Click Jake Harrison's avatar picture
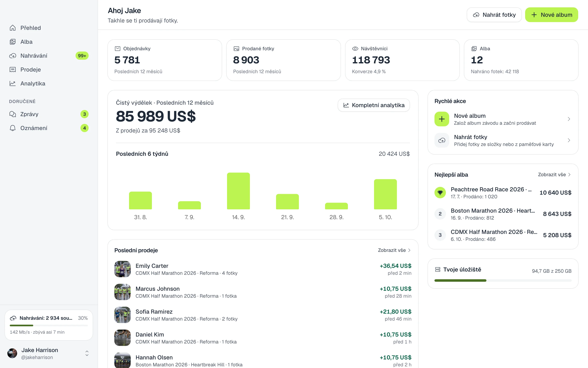Image resolution: width=588 pixels, height=368 pixels. [x=12, y=353]
